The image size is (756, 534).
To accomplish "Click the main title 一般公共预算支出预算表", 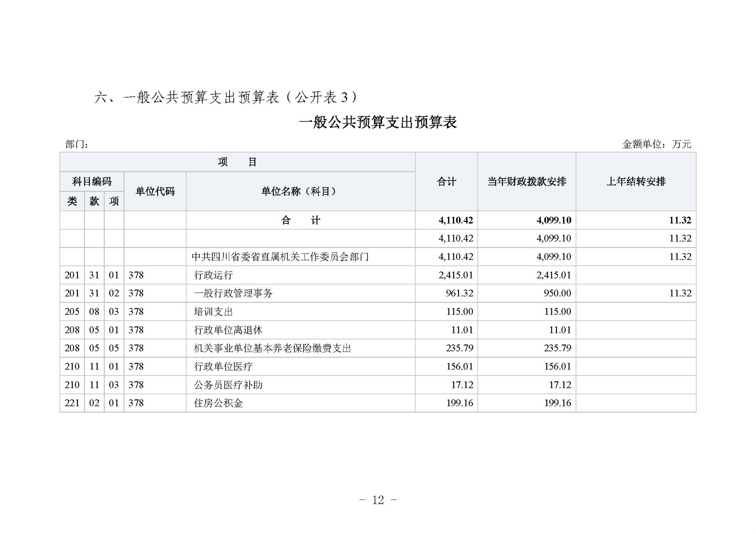I will pyautogui.click(x=378, y=122).
